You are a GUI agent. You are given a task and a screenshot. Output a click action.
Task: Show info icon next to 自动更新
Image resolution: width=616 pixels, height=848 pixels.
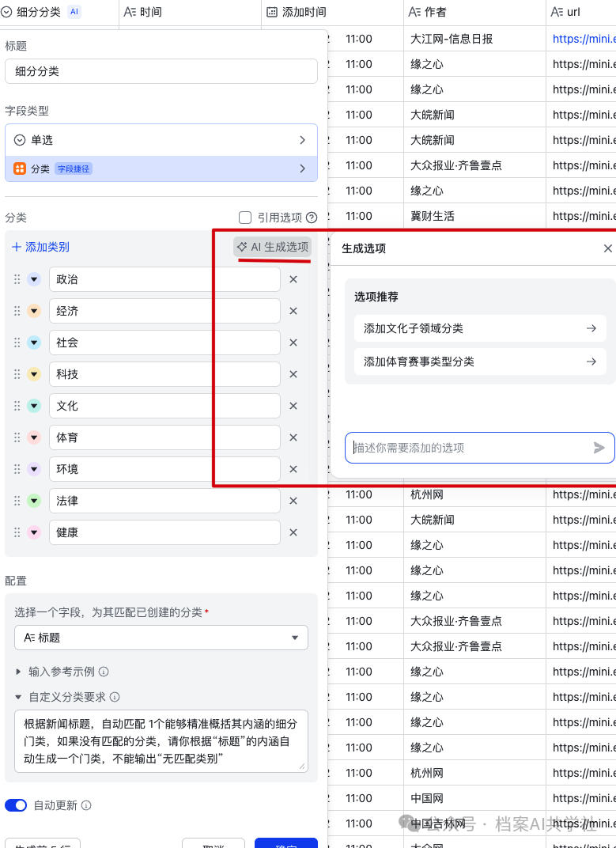click(86, 805)
